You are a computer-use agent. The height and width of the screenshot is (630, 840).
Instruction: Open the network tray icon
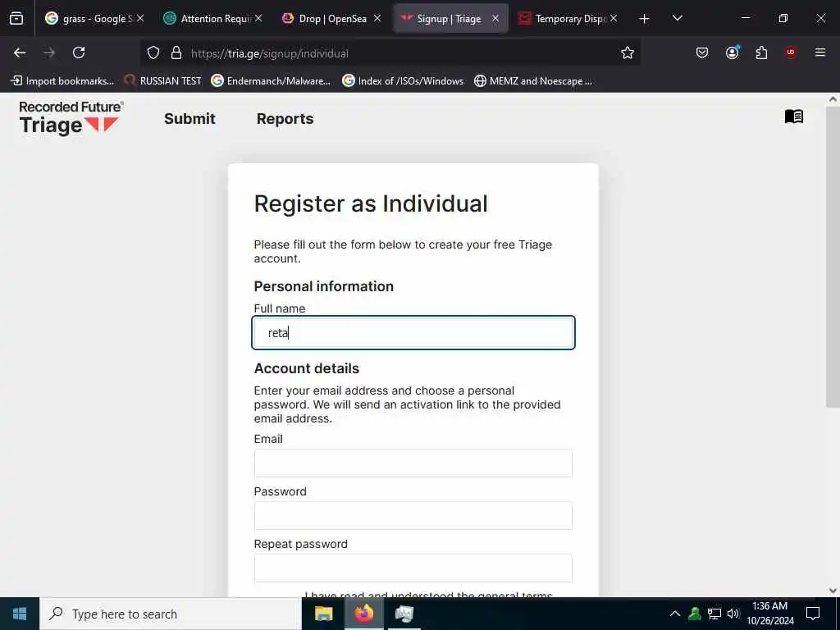(714, 614)
